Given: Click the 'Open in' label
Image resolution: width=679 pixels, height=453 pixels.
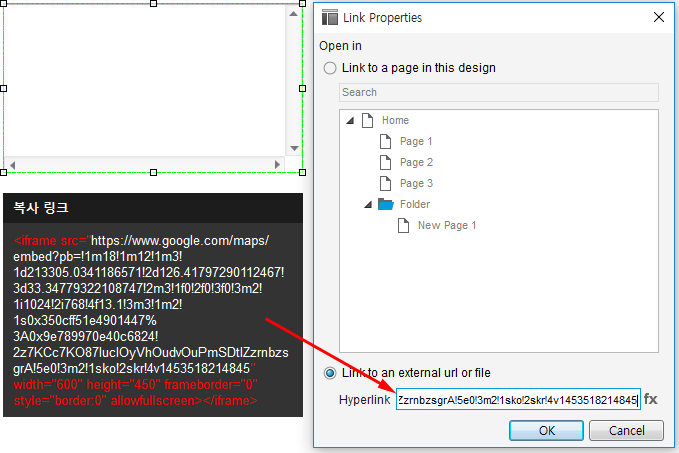Looking at the screenshot, I should [x=340, y=46].
